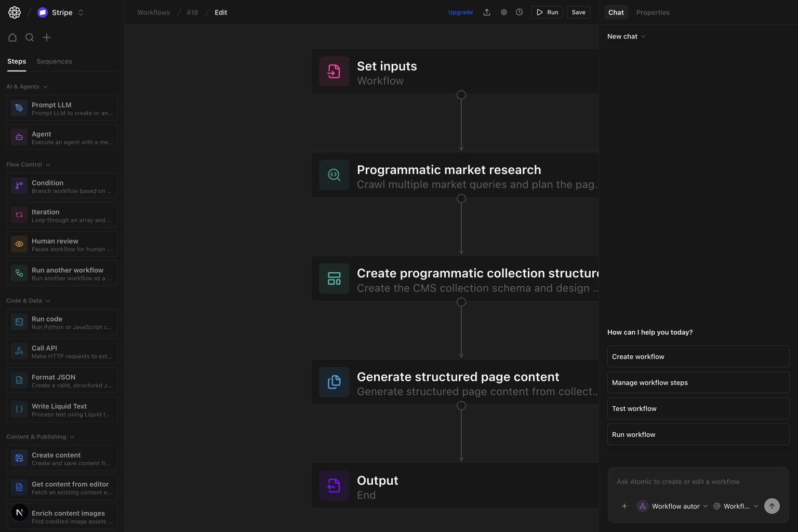Choose the Manage workflow steps suggestion
Image resolution: width=798 pixels, height=532 pixels.
[x=698, y=382]
